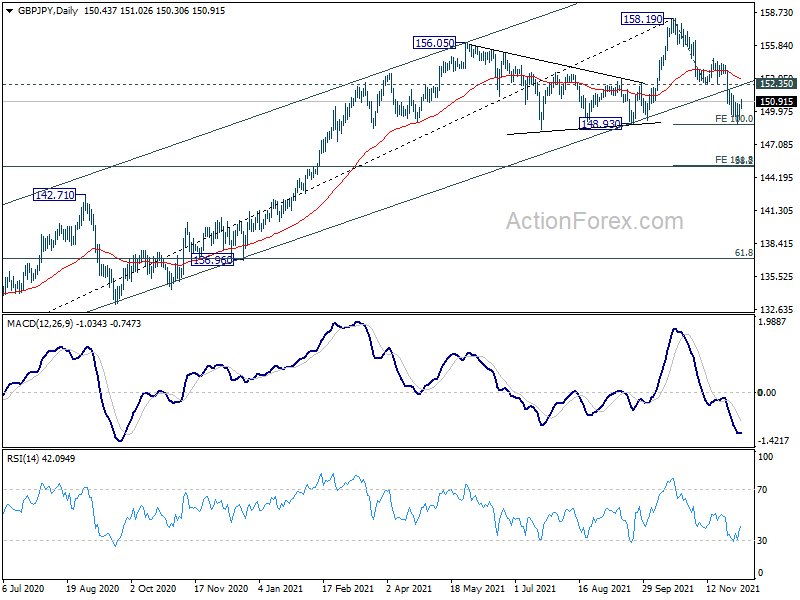The width and height of the screenshot is (800, 600).
Task: Click the RSI 100 scale label
Action: [x=765, y=457]
